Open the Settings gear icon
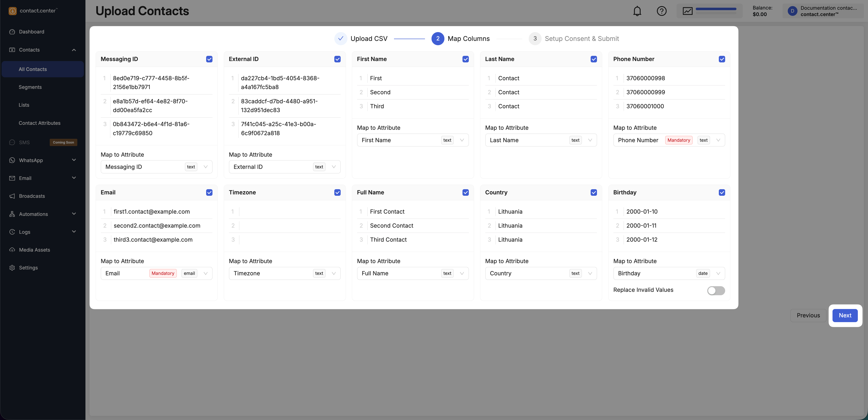This screenshot has height=420, width=868. pos(12,268)
